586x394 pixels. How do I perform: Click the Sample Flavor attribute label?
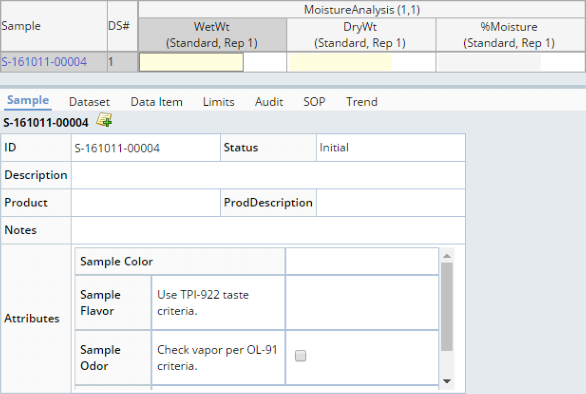click(100, 303)
